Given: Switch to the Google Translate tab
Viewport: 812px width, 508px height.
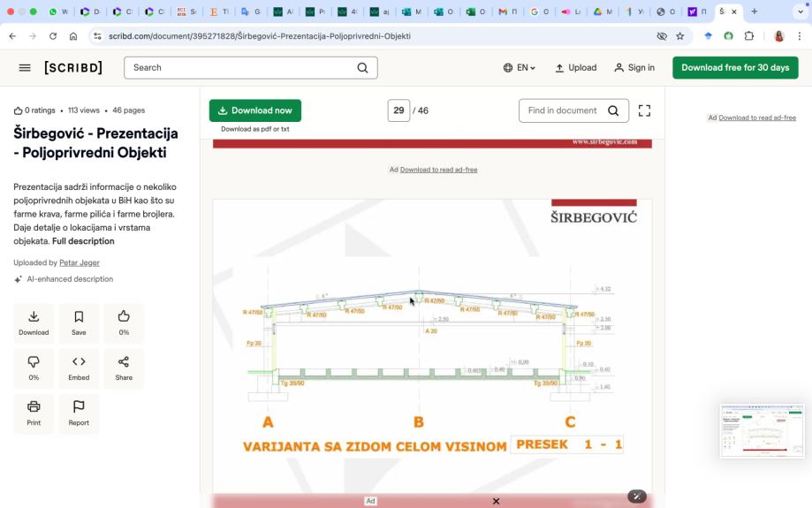Looking at the screenshot, I should click(x=251, y=11).
